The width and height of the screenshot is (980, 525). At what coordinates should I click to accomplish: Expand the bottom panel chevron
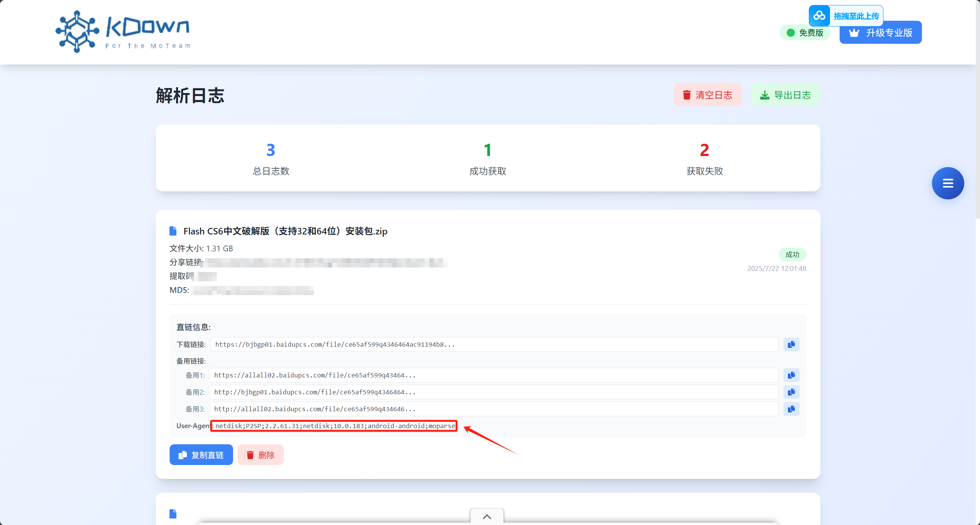[487, 517]
